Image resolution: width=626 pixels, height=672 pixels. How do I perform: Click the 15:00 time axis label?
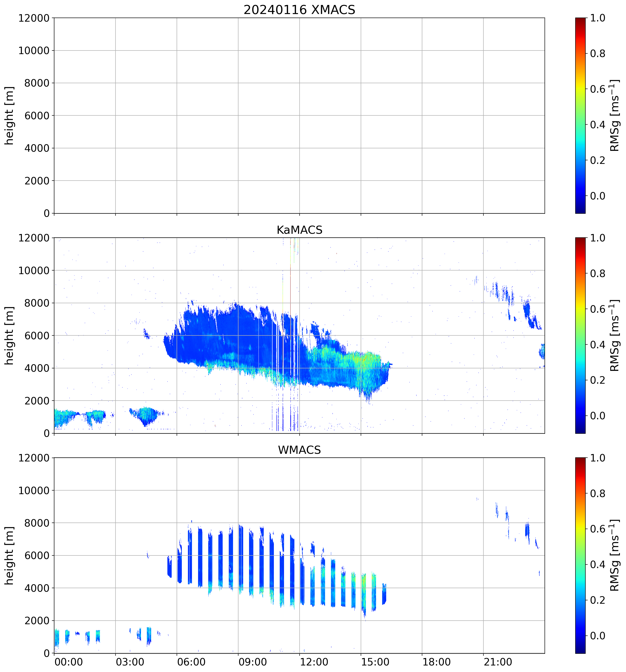click(375, 662)
